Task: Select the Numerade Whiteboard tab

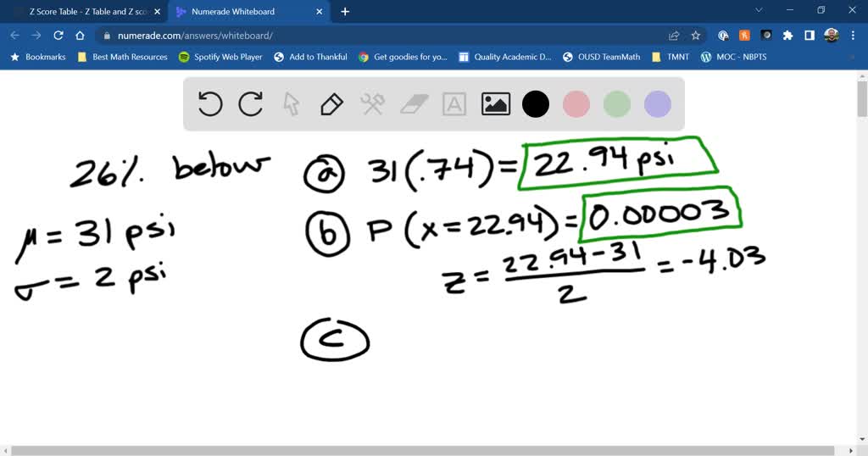Action: 248,12
